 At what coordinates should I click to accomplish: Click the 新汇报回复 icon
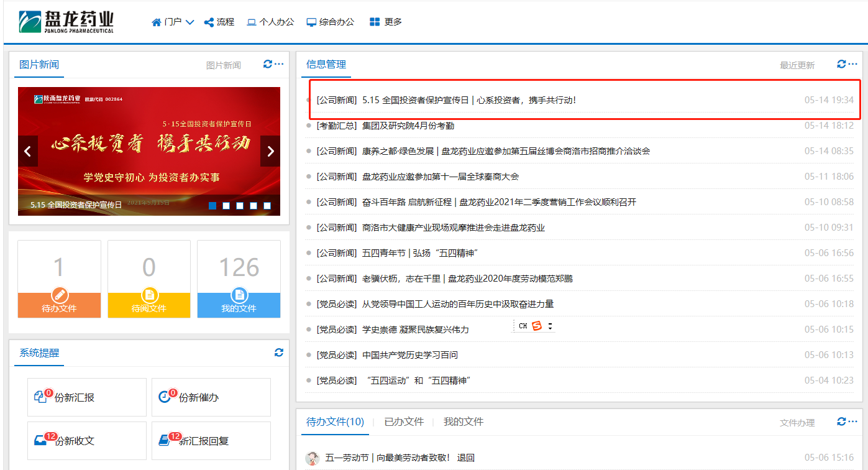click(x=165, y=440)
